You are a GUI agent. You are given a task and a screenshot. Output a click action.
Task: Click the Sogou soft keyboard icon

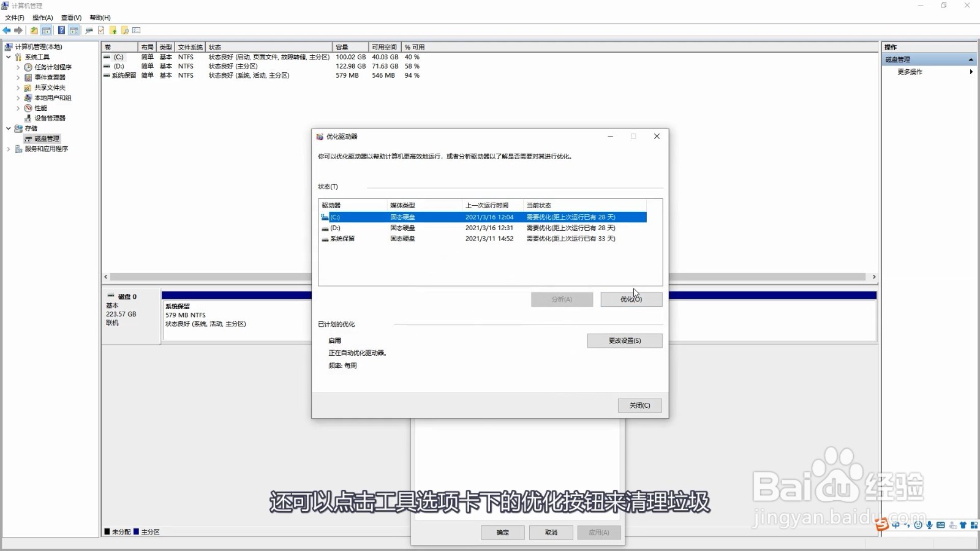point(941,525)
